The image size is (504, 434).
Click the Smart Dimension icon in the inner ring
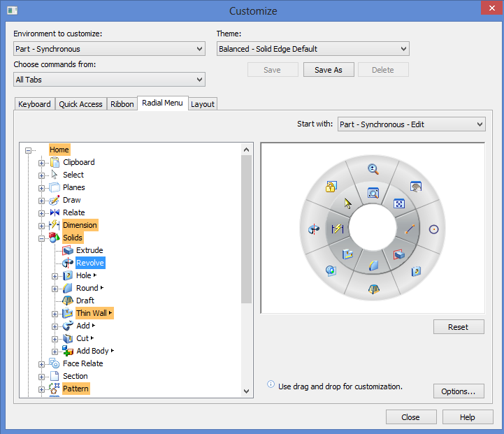click(337, 229)
